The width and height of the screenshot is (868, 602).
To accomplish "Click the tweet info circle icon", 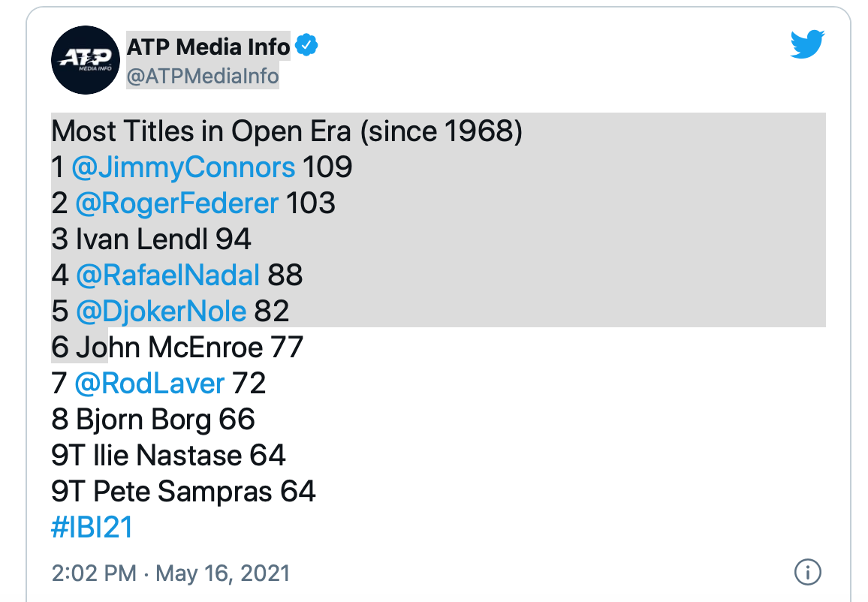I will coord(807,573).
